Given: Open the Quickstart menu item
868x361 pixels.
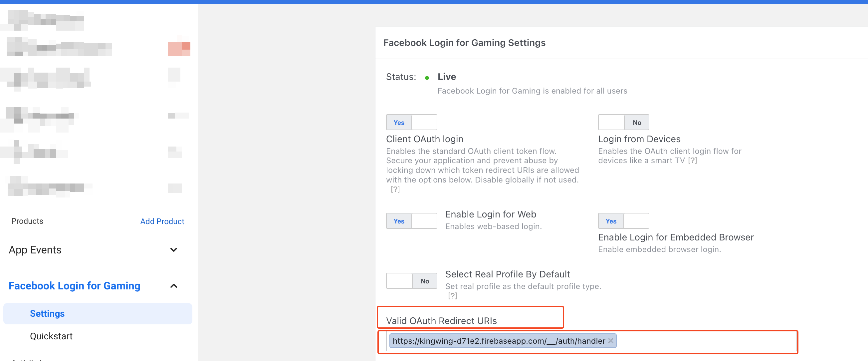Looking at the screenshot, I should coord(51,336).
